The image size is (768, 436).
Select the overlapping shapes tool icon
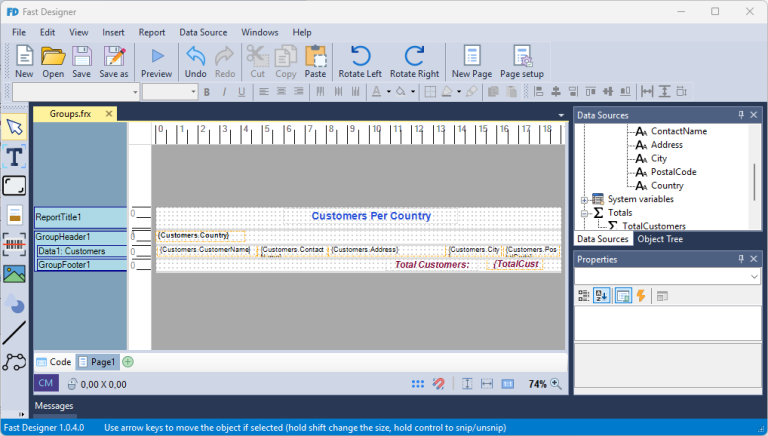pos(14,303)
